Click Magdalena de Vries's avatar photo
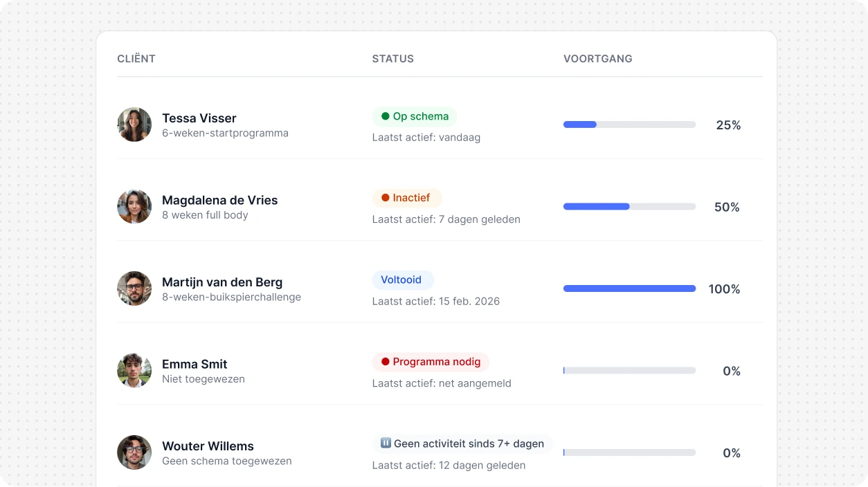Image resolution: width=868 pixels, height=487 pixels. (x=134, y=207)
